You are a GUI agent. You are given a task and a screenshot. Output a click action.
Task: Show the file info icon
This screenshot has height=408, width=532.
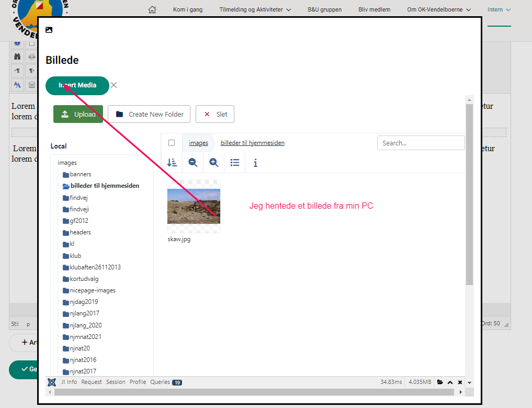[255, 163]
